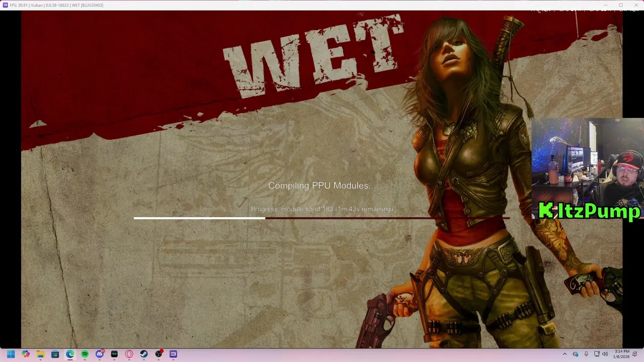
Task: Launch Copilot from the taskbar
Action: tap(26, 354)
